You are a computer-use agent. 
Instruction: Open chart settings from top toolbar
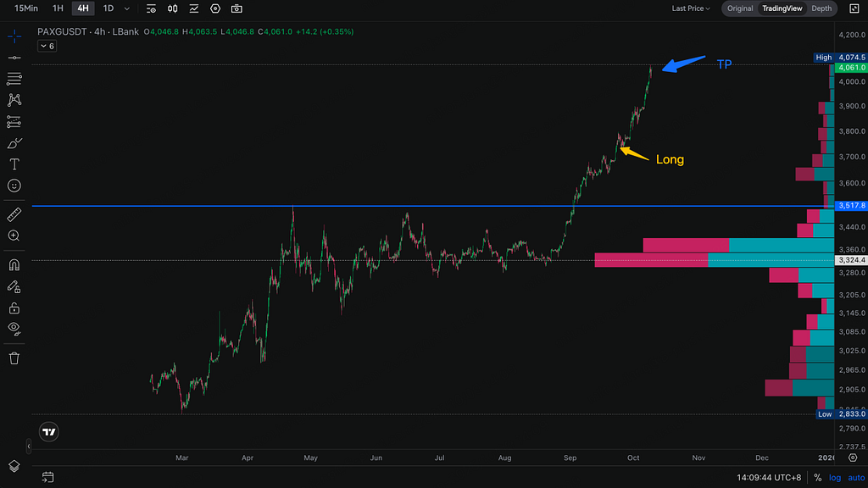pyautogui.click(x=215, y=8)
